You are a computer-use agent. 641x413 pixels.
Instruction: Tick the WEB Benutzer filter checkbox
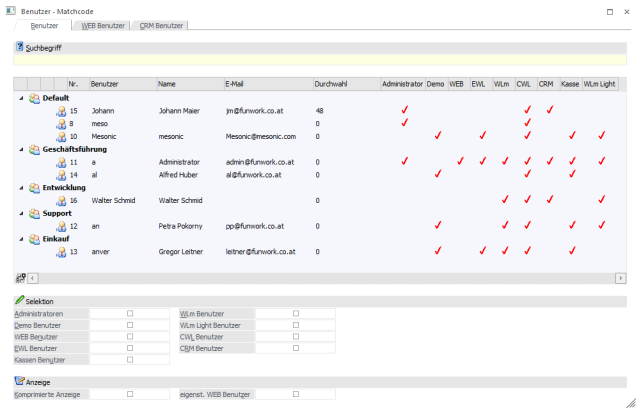click(129, 336)
